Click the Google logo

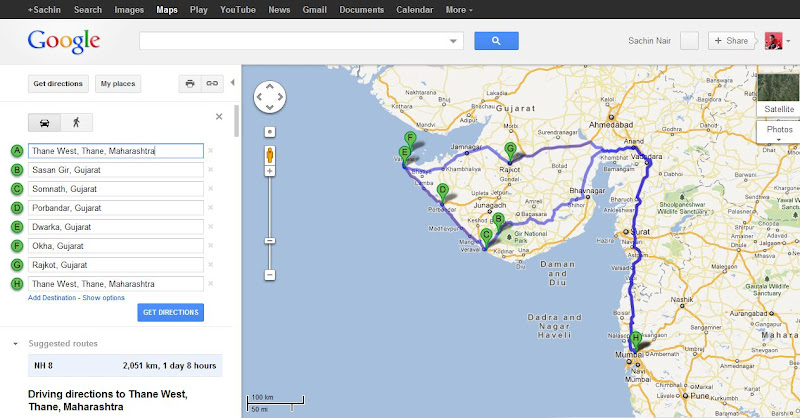coord(64,41)
